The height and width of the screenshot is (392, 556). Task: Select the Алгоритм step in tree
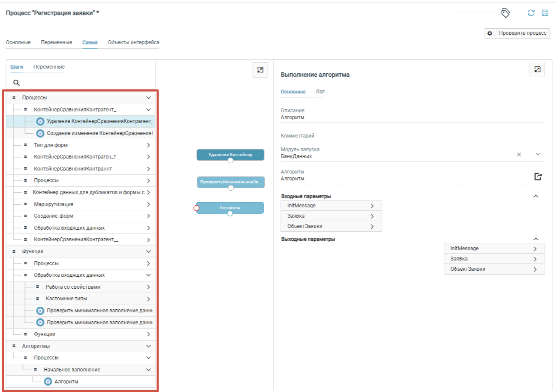pyautogui.click(x=66, y=382)
